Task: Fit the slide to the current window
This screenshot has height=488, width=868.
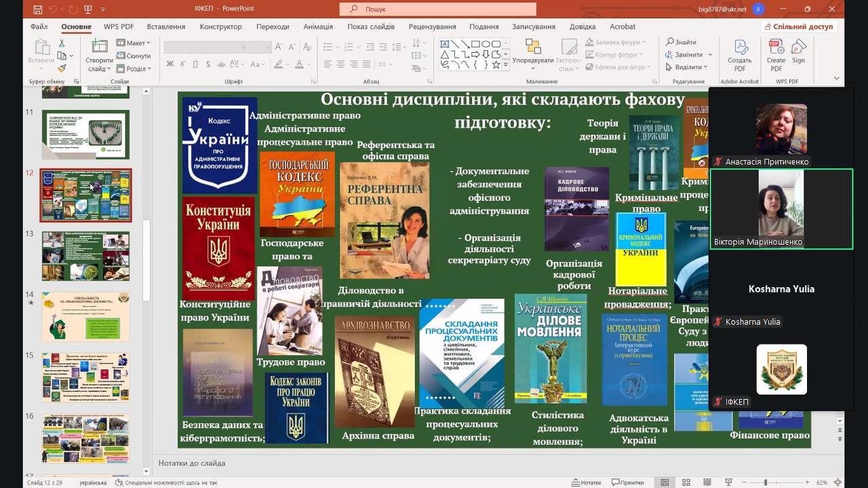Action: 839,483
